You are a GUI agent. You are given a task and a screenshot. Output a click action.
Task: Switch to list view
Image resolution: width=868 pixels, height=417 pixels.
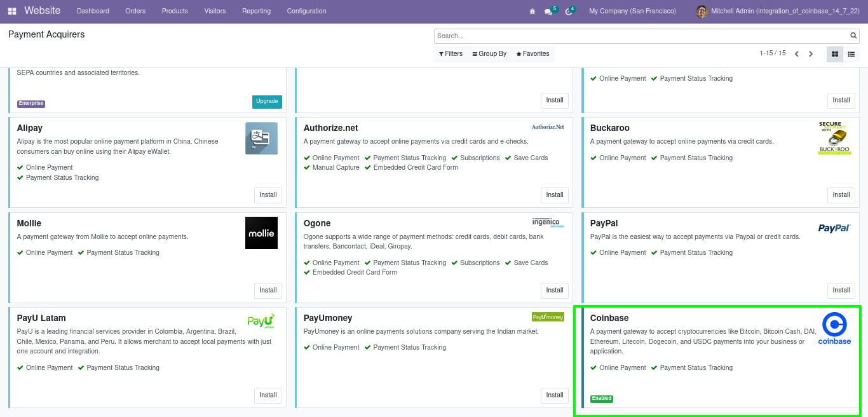[x=851, y=54]
